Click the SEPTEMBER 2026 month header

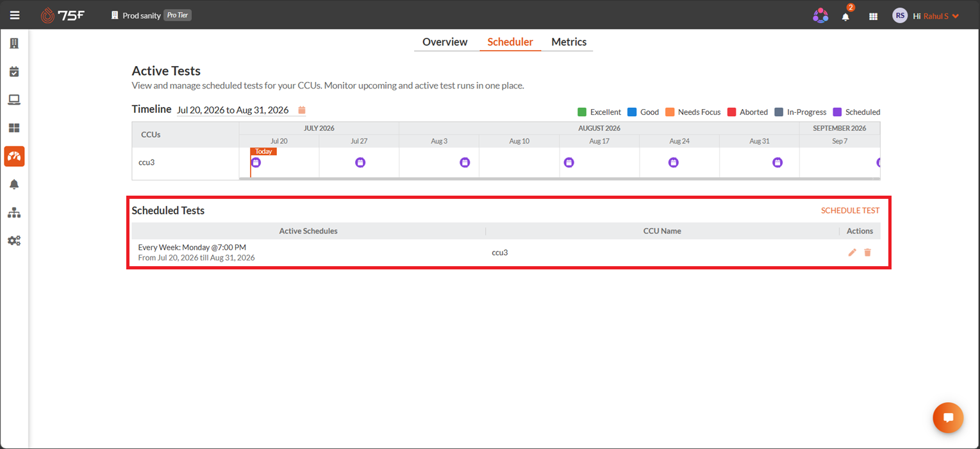pos(840,128)
